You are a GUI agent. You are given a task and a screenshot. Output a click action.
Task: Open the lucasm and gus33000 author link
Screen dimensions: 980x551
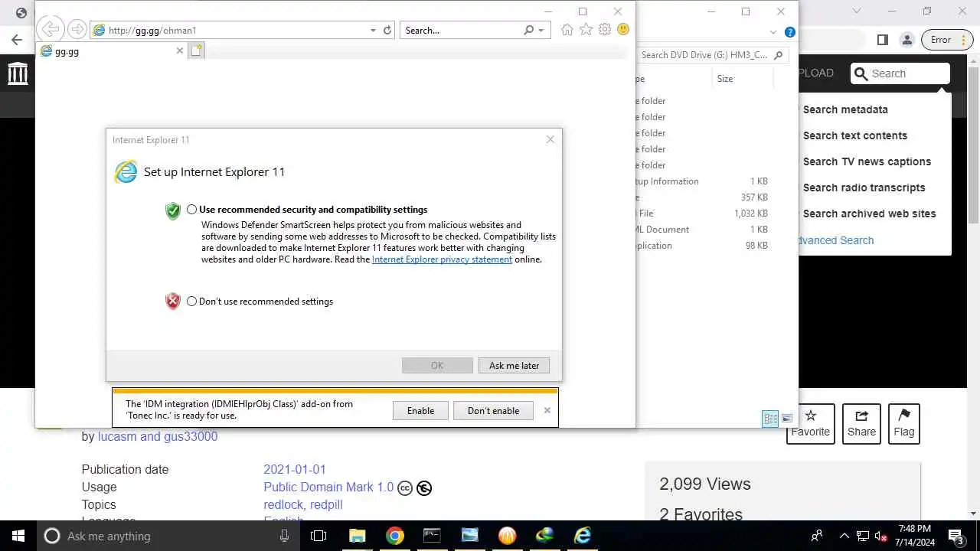pos(158,436)
